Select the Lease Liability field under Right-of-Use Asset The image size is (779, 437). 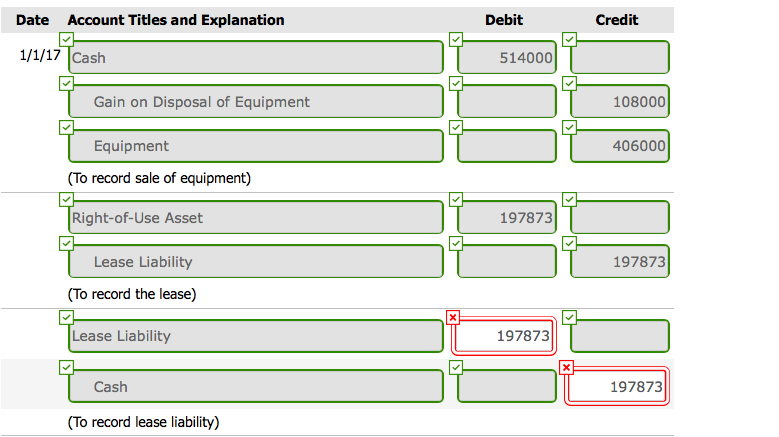tap(255, 261)
